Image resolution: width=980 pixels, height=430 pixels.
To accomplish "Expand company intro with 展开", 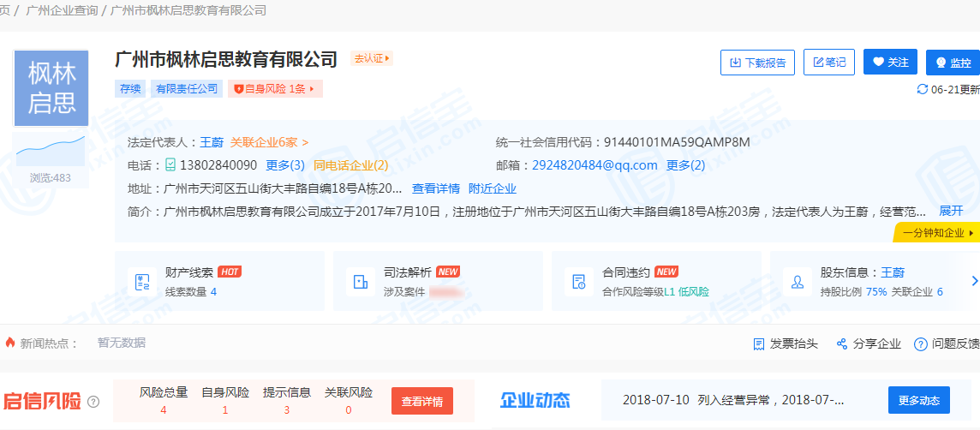I will tap(951, 211).
